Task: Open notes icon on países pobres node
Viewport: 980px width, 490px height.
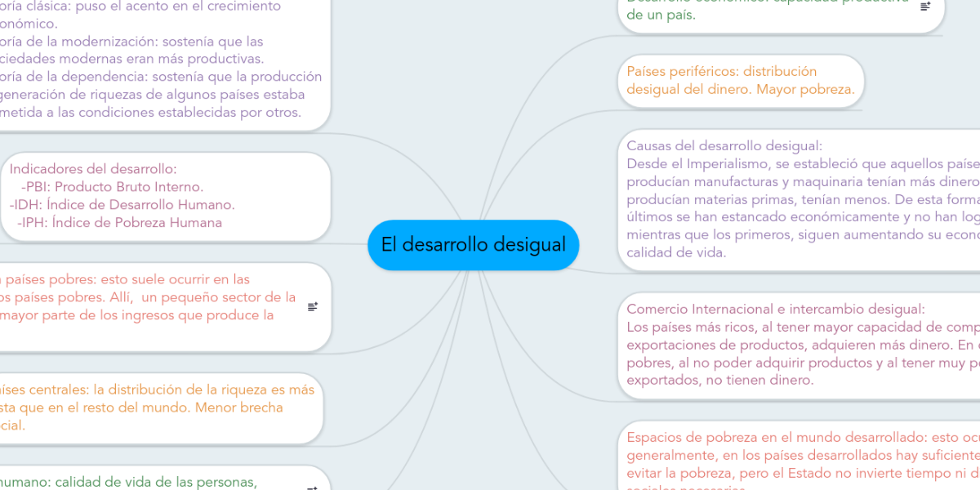Action: coord(313,307)
